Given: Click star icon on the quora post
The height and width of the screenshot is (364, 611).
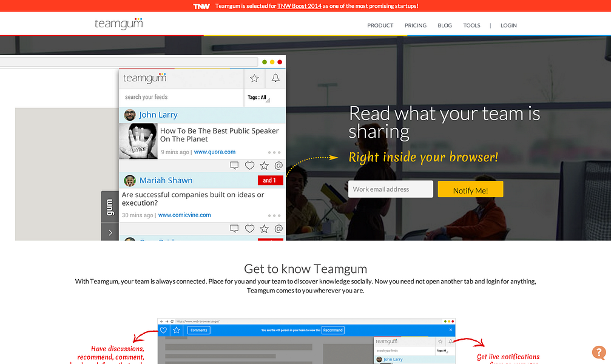Looking at the screenshot, I should (x=264, y=166).
